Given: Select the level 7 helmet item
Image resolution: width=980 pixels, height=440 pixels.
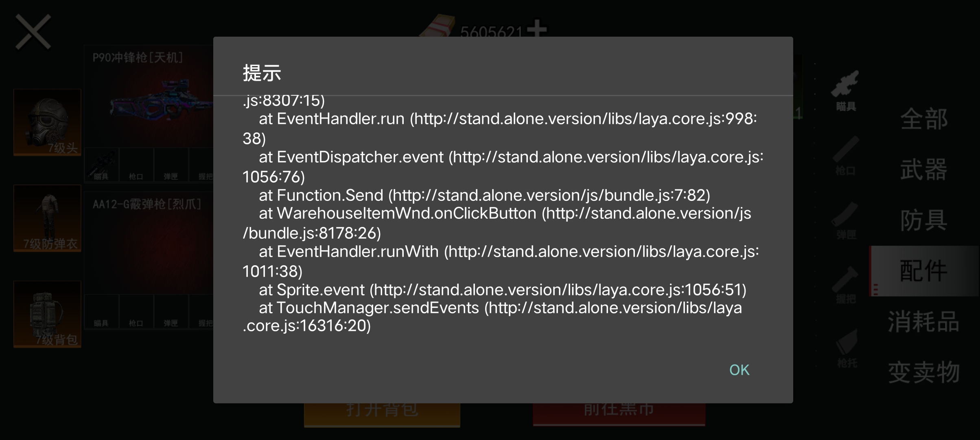Looking at the screenshot, I should [x=47, y=122].
